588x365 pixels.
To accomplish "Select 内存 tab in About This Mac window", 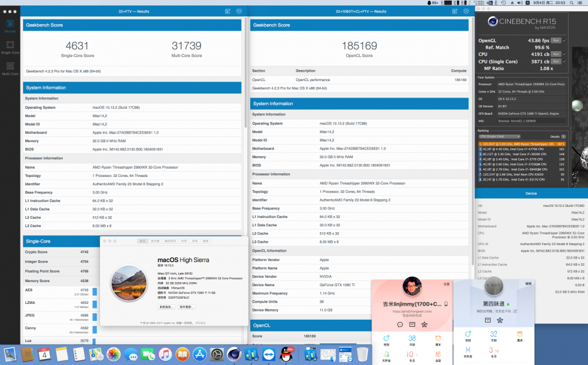I will 183,241.
